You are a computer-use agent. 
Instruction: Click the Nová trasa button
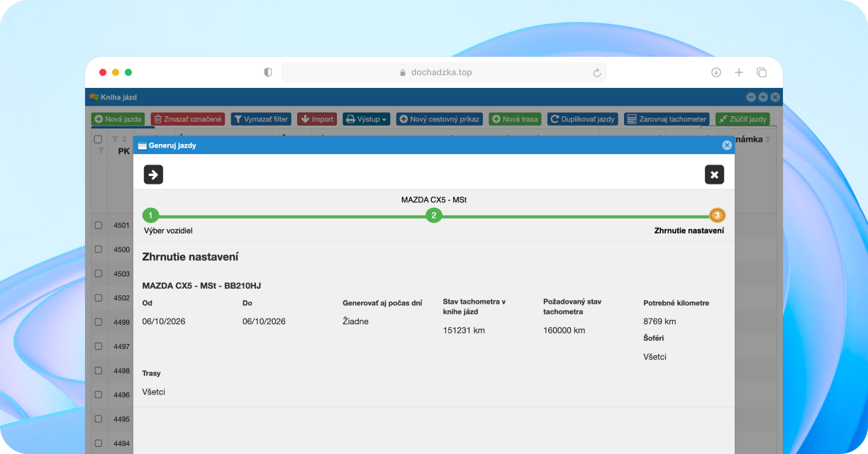pos(516,119)
